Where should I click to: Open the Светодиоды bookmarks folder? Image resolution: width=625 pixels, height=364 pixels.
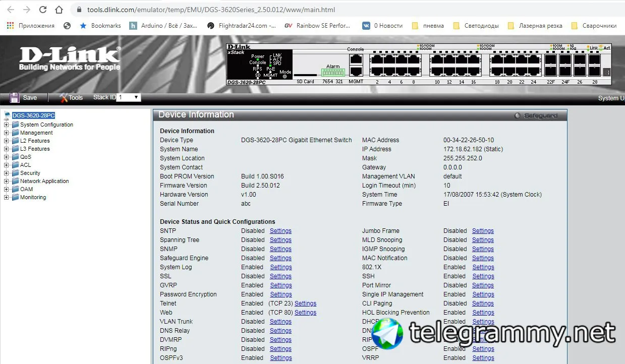click(x=476, y=26)
